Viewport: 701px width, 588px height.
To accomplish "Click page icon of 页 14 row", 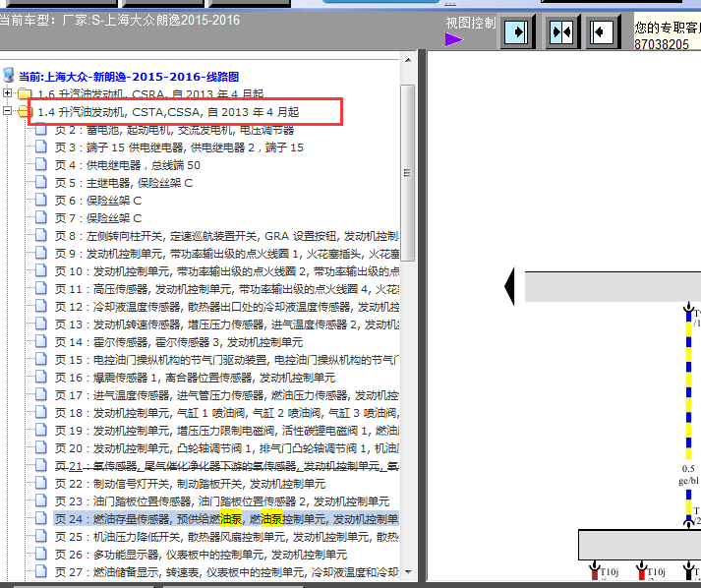I will click(40, 341).
